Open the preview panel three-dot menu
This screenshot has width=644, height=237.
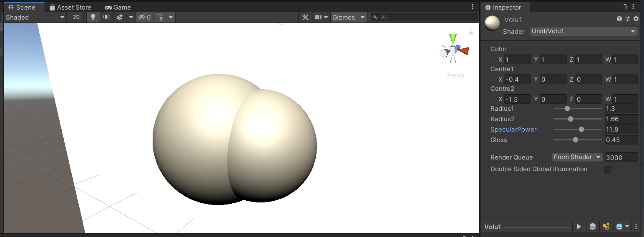coord(636,227)
